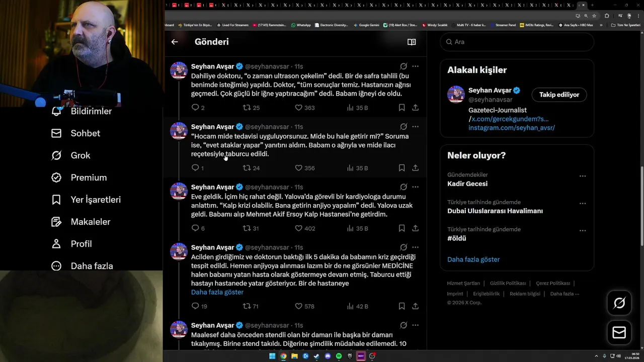Expand more options on the Hocam mide post
The height and width of the screenshot is (362, 644).
(415, 127)
